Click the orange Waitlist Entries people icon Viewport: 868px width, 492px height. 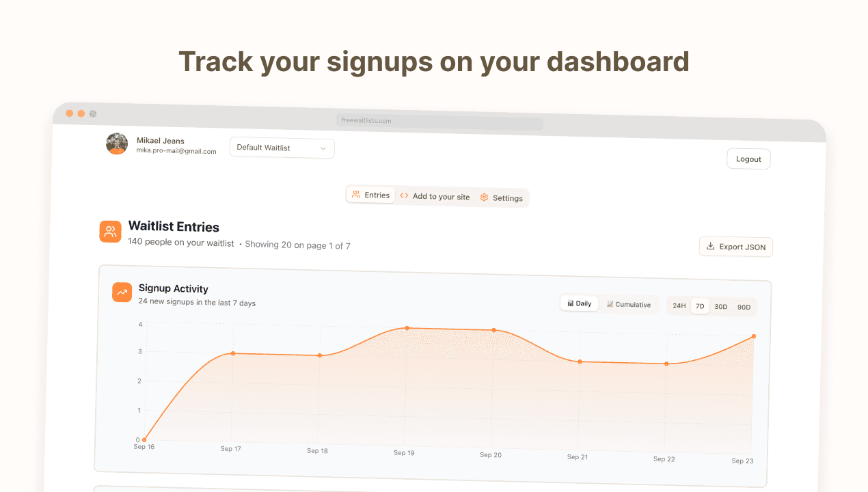(x=110, y=232)
